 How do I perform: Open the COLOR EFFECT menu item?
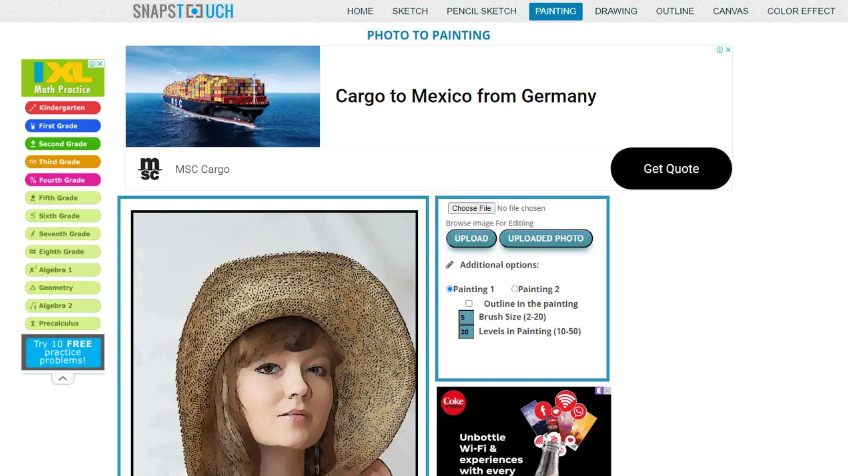coord(801,11)
